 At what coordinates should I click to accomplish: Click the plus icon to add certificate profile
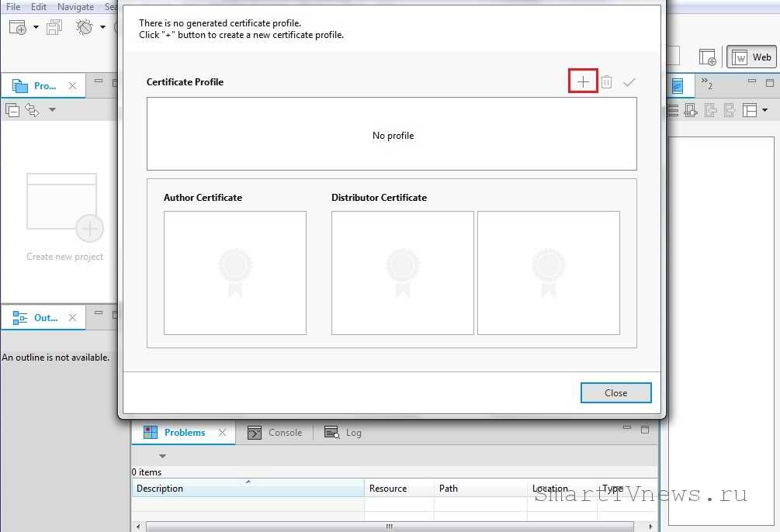583,81
